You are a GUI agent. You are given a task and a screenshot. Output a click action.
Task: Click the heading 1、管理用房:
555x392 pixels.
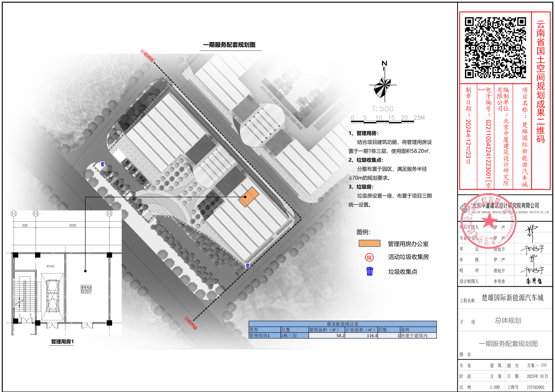pos(364,133)
